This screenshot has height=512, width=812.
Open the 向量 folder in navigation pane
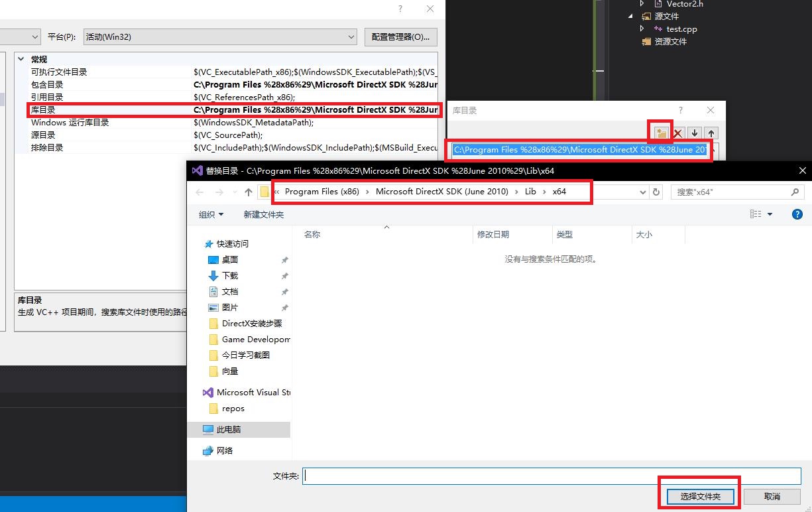(229, 371)
